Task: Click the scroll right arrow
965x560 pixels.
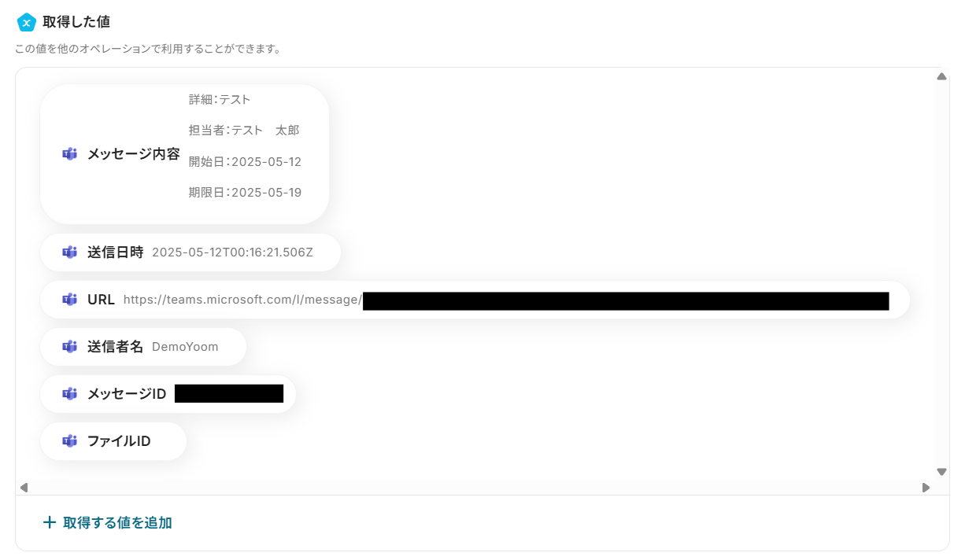Action: pos(926,488)
